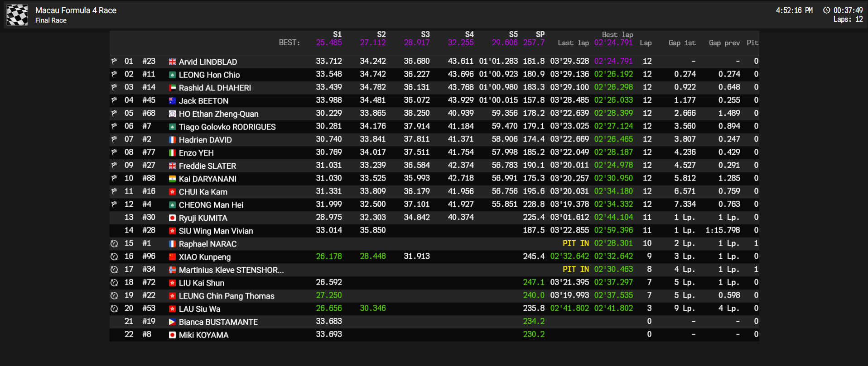
Task: Click overall best lap 02'24.791 in header
Action: tap(613, 43)
